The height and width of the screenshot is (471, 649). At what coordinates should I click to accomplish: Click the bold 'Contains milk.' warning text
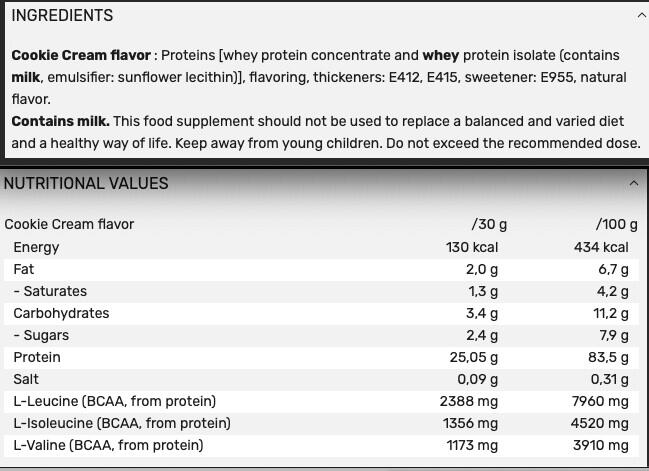pyautogui.click(x=60, y=121)
